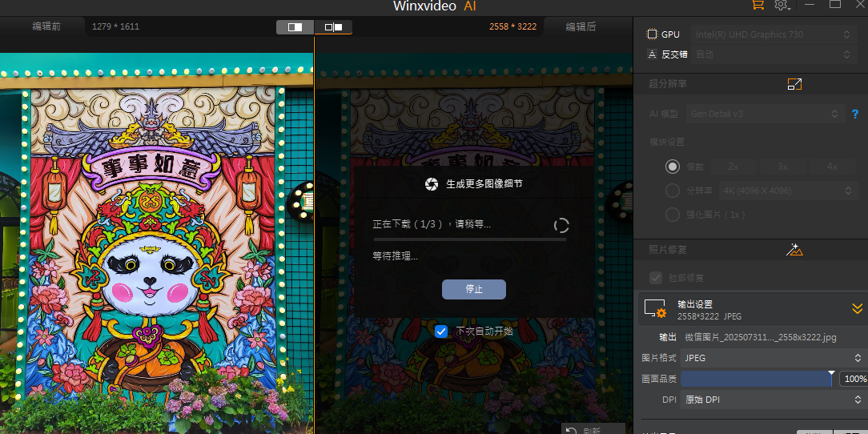Open the 反交错 mode dropdown

[x=772, y=54]
